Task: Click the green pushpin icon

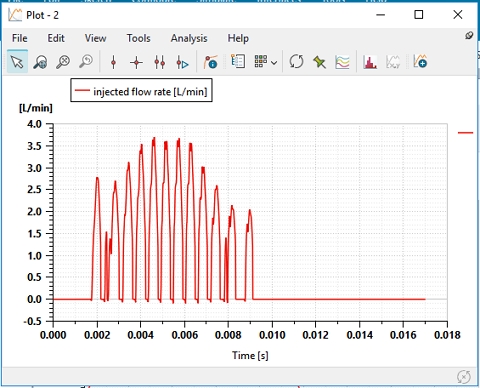Action: click(319, 62)
